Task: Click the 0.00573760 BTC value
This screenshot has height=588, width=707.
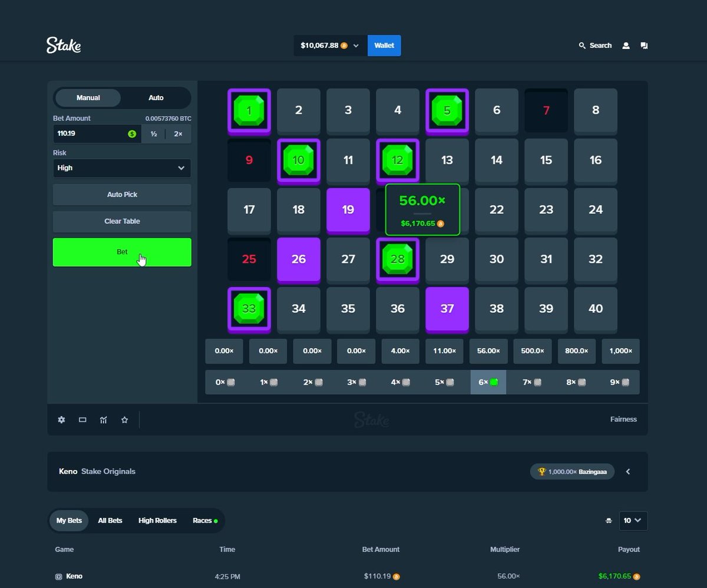Action: point(169,118)
